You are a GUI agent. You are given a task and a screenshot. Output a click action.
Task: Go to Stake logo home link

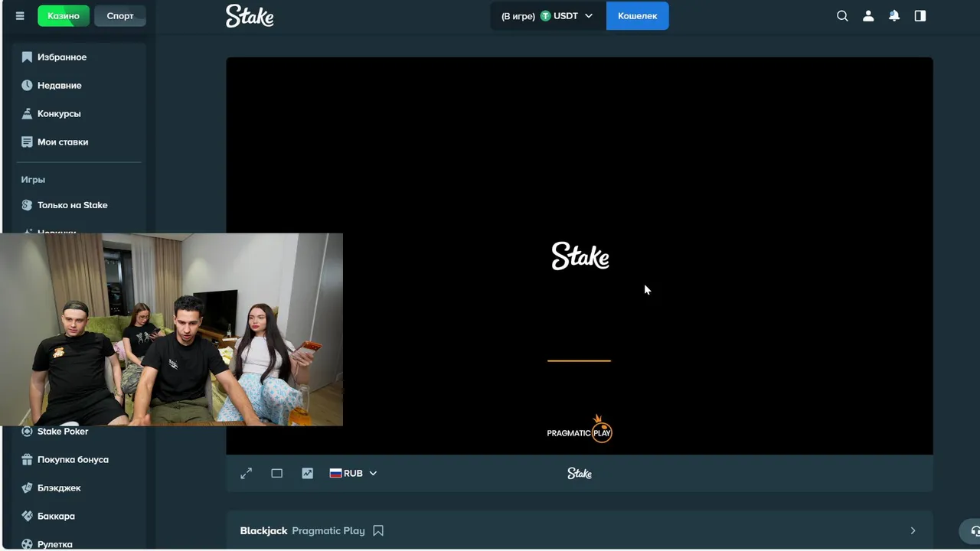[250, 16]
